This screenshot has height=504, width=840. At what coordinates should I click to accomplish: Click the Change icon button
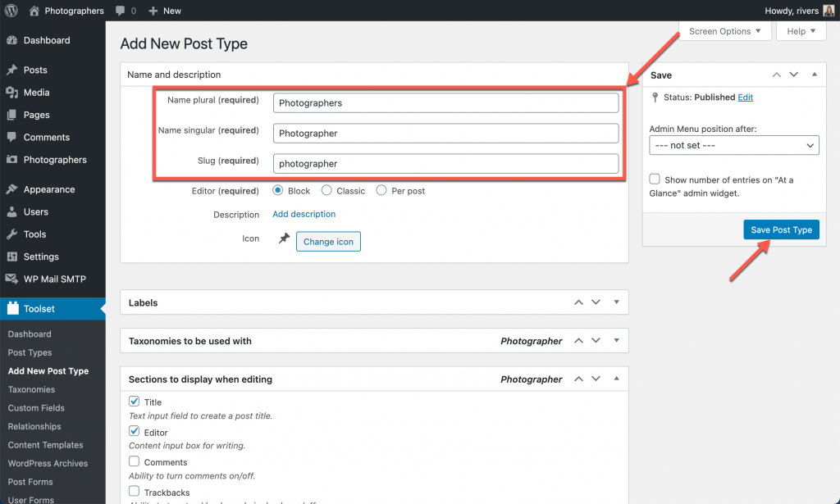pos(328,241)
